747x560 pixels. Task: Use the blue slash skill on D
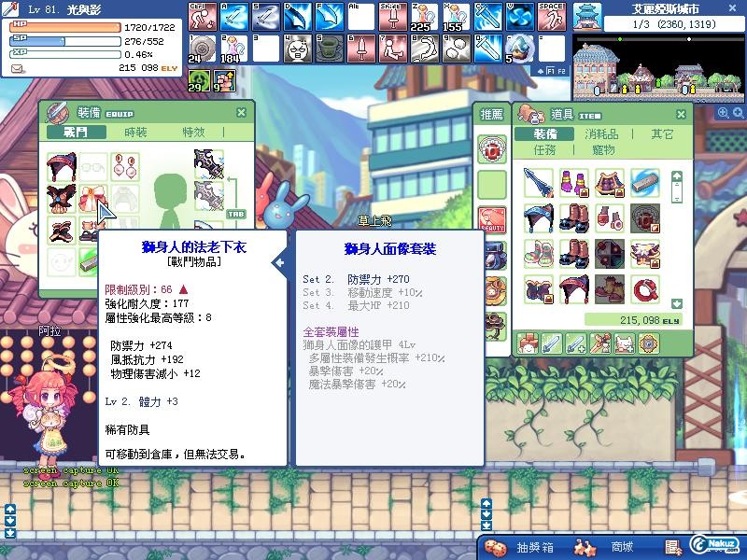[x=298, y=17]
